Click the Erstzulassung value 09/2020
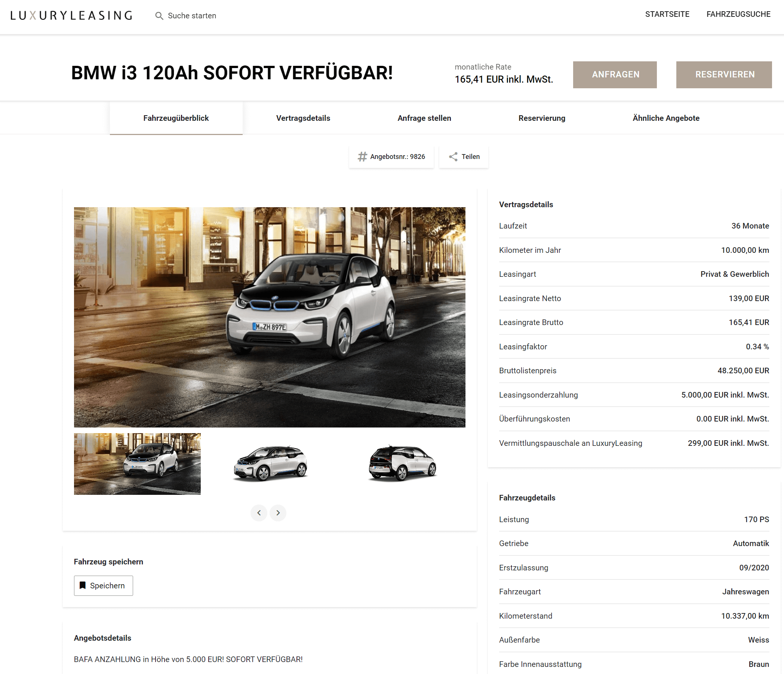 [754, 568]
